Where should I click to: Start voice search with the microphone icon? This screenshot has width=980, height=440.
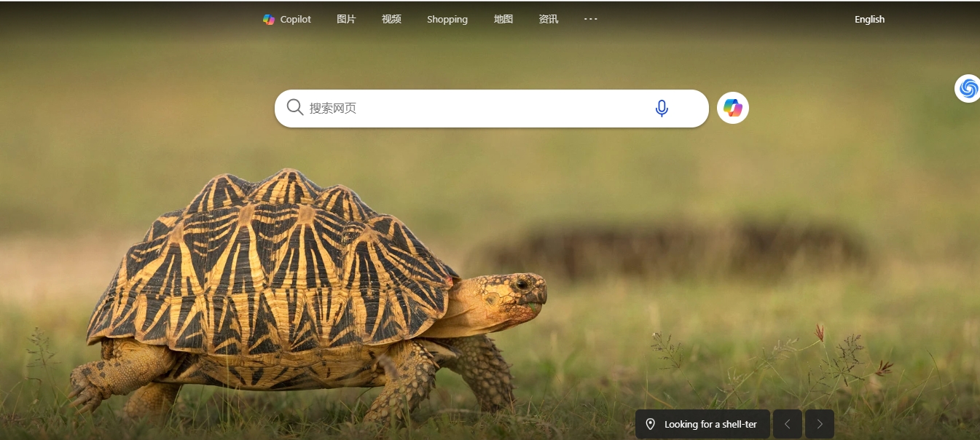tap(662, 109)
